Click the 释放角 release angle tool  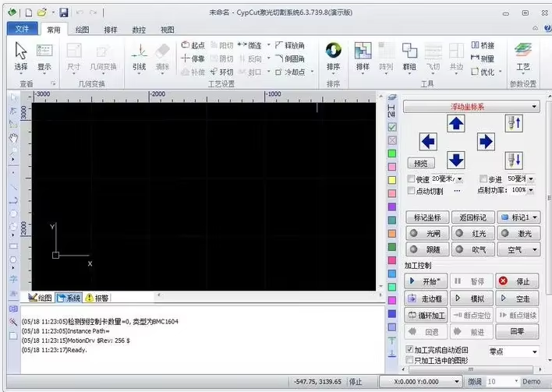pos(290,45)
